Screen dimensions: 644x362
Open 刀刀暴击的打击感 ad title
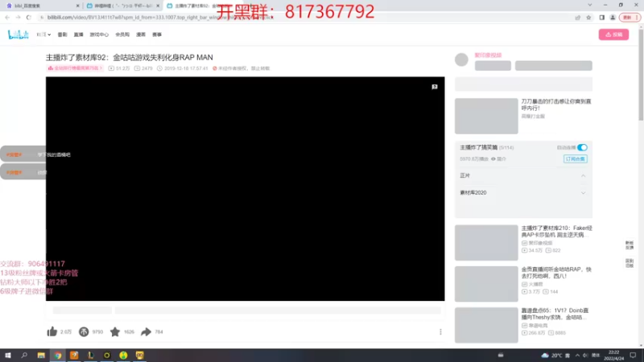point(556,105)
